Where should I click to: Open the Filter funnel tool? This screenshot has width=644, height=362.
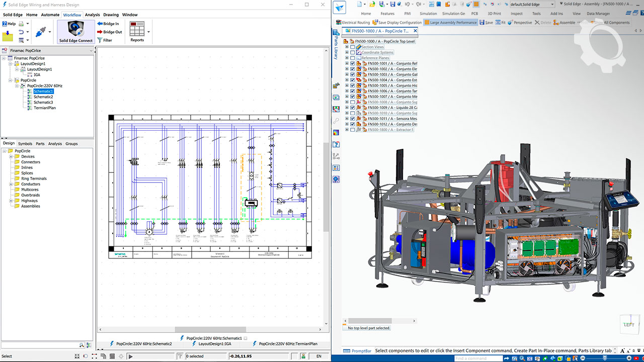(x=100, y=40)
